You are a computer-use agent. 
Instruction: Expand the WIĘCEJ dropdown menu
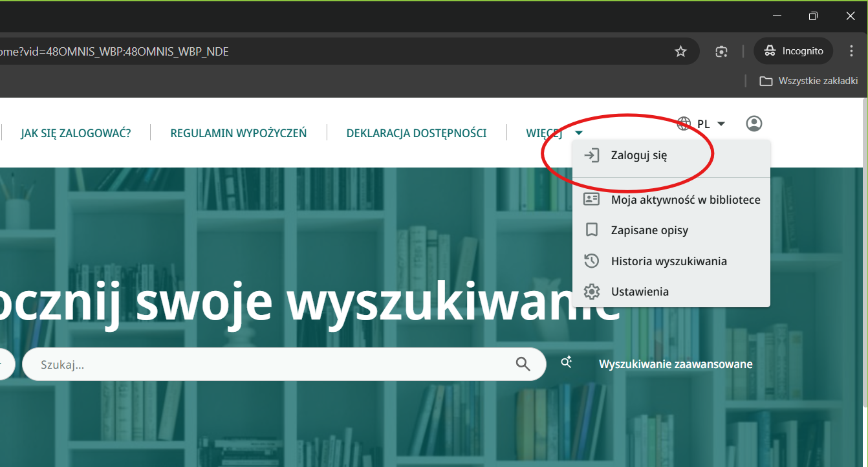click(554, 133)
